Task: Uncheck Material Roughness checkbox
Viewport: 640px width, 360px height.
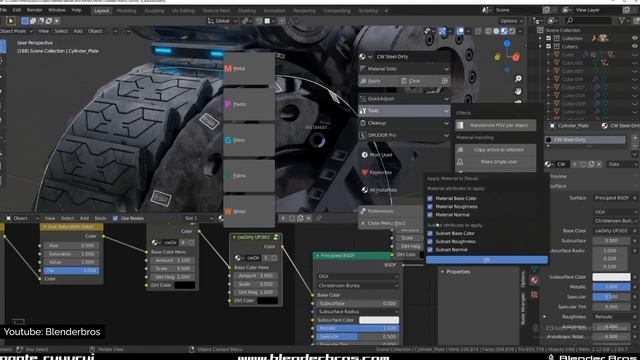Action: click(x=430, y=207)
